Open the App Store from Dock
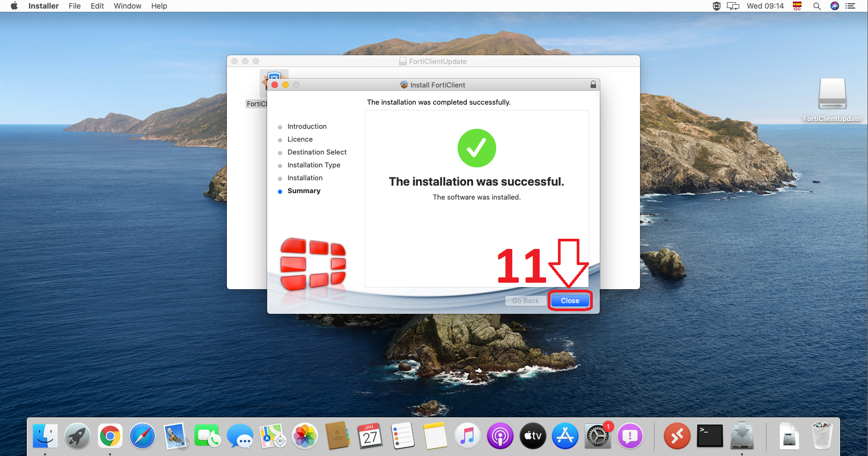The height and width of the screenshot is (456, 868). pyautogui.click(x=565, y=436)
